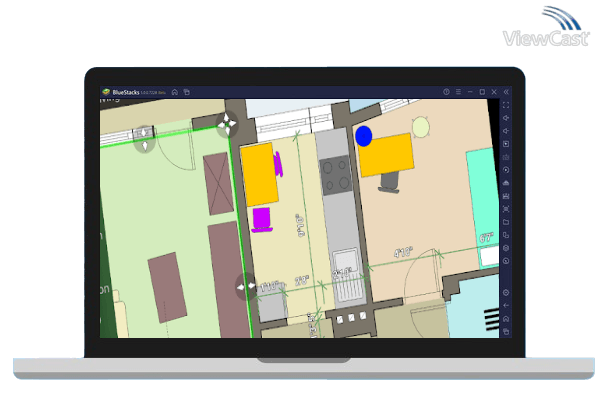The width and height of the screenshot is (602, 414).
Task: Select the stove with four burners
Action: [x=336, y=175]
